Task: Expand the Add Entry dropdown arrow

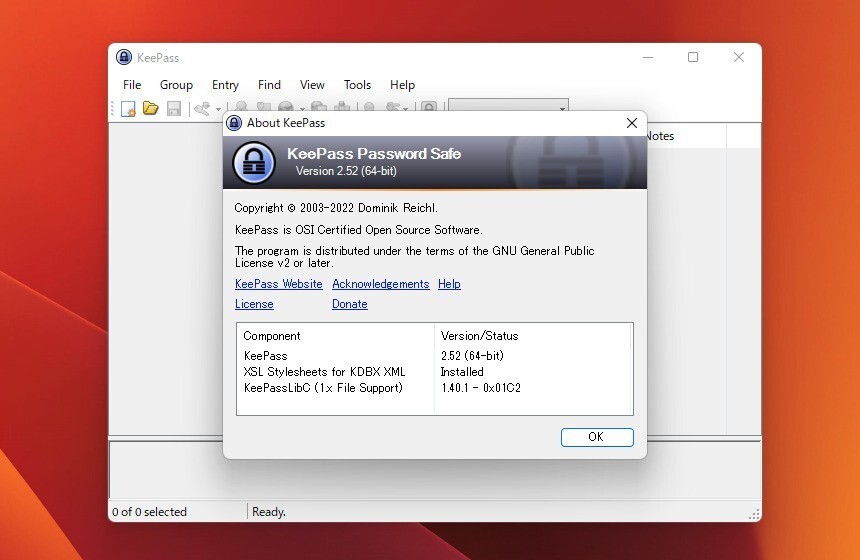Action: click(x=218, y=109)
